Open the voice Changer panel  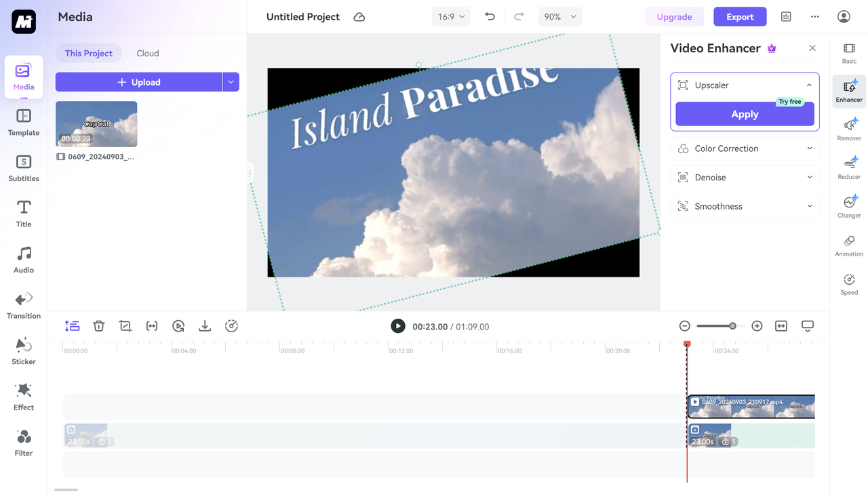pyautogui.click(x=848, y=207)
